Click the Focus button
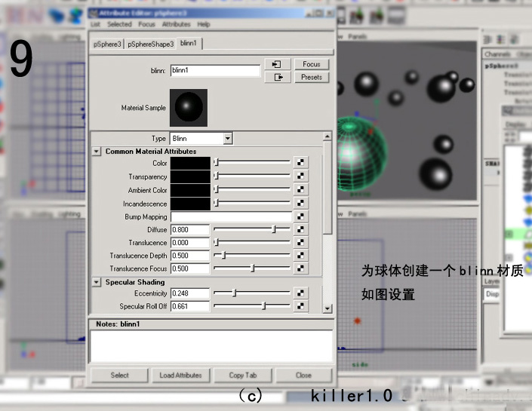Viewport: 532px width, 411px height. (x=312, y=64)
